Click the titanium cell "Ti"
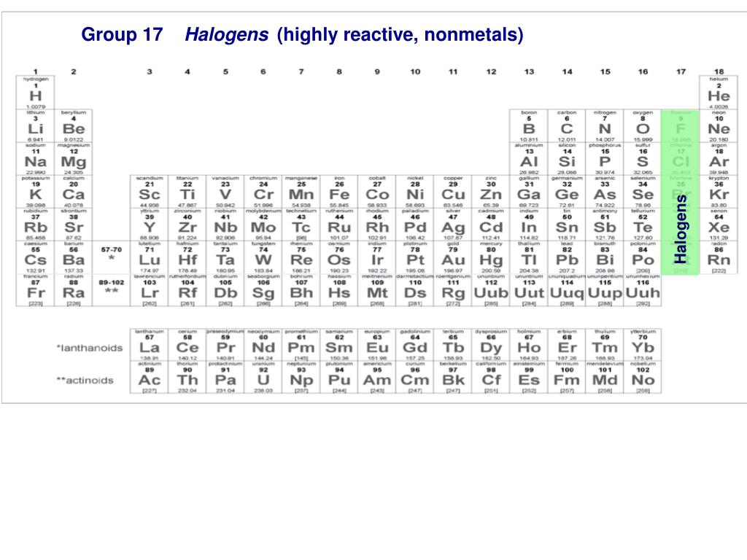Viewport: 747px width, 560px height. click(187, 192)
